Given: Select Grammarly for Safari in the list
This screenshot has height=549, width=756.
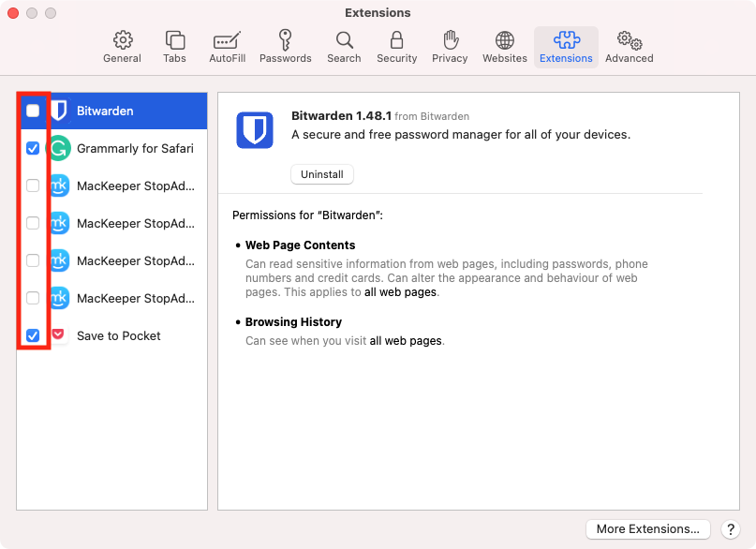Looking at the screenshot, I should pyautogui.click(x=111, y=148).
